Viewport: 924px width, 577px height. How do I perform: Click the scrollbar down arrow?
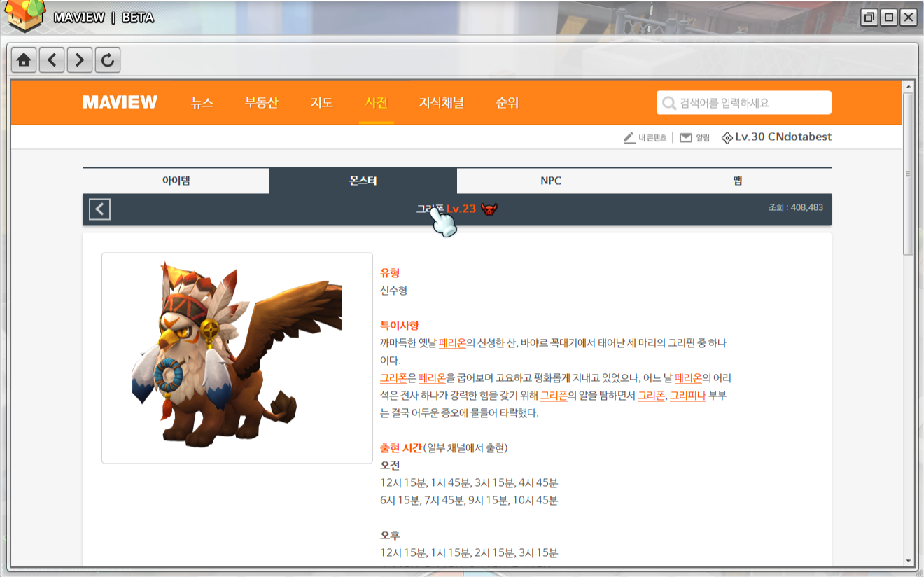909,561
